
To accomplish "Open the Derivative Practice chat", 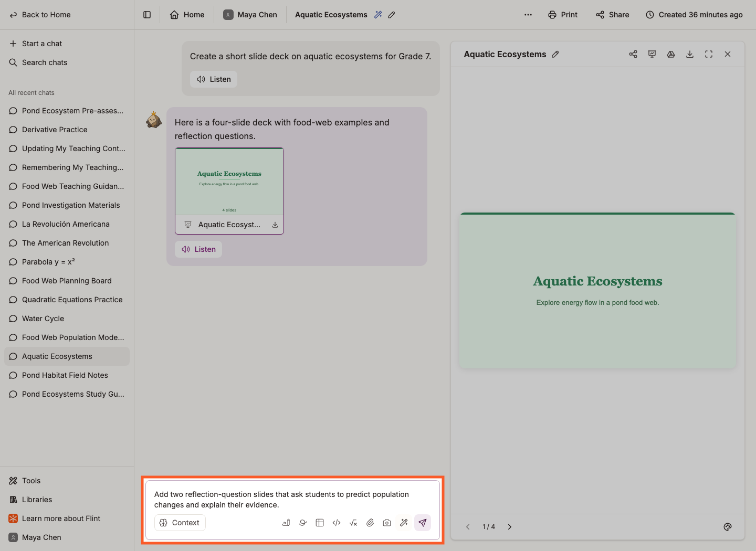I will pyautogui.click(x=67, y=130).
